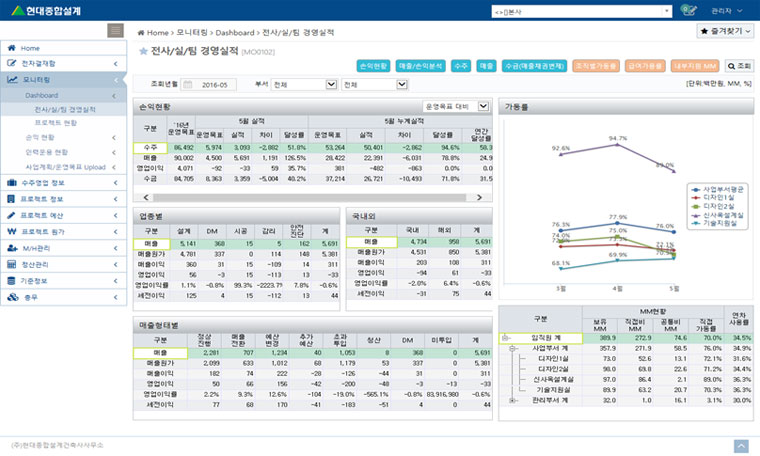Viewport: 760px width, 456px height.
Task: Click the 조회 search button
Action: tap(739, 65)
